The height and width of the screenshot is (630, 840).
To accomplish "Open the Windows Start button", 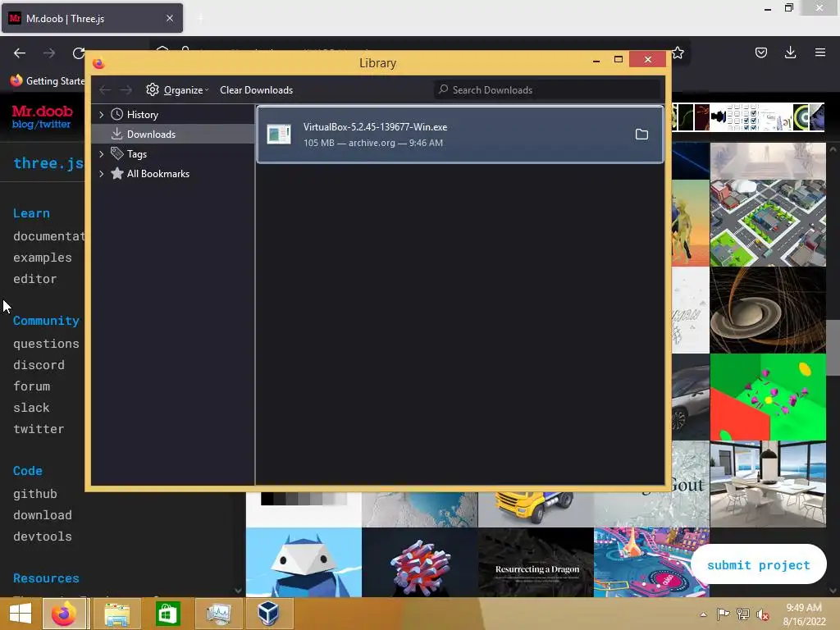I will pos(21,614).
